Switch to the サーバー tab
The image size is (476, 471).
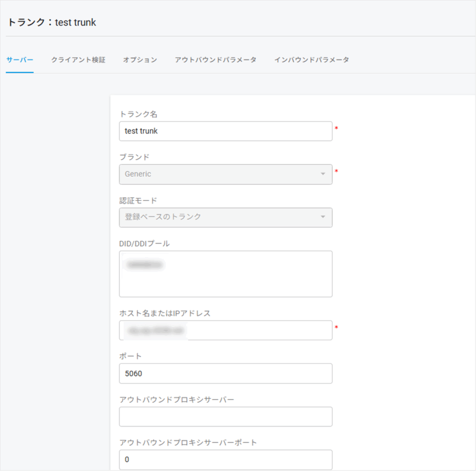click(20, 60)
